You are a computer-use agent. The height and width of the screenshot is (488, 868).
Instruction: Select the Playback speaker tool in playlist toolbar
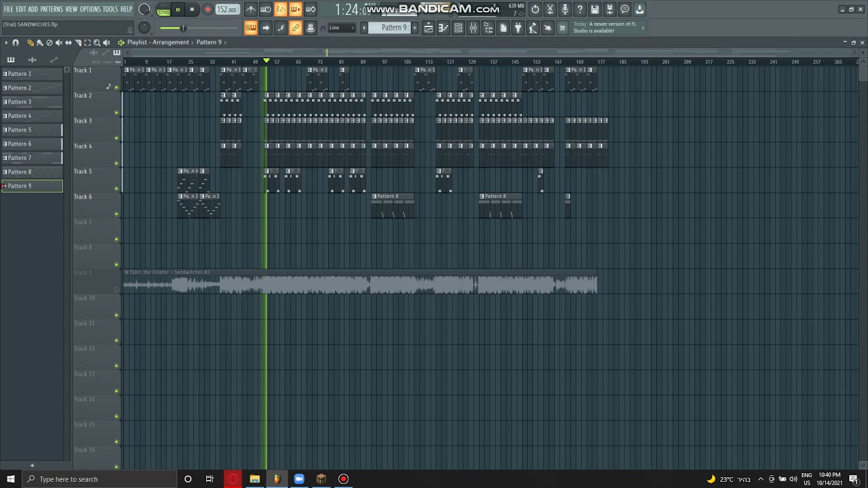click(106, 43)
